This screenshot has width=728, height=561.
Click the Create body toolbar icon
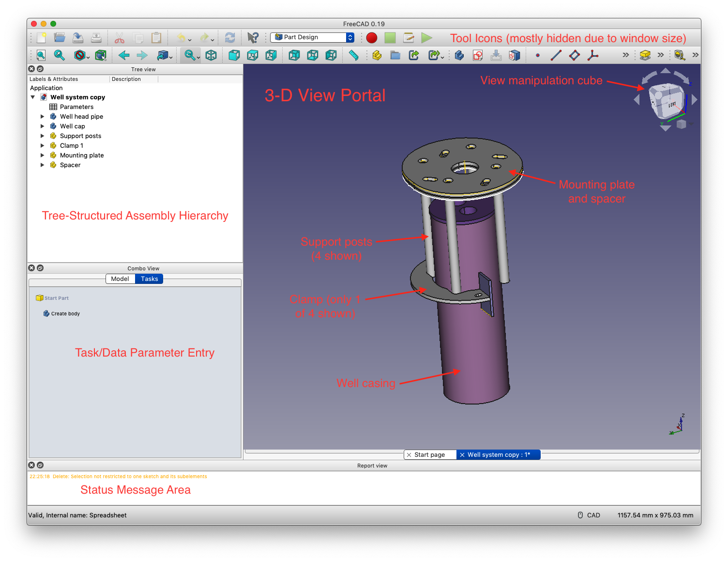click(x=459, y=55)
